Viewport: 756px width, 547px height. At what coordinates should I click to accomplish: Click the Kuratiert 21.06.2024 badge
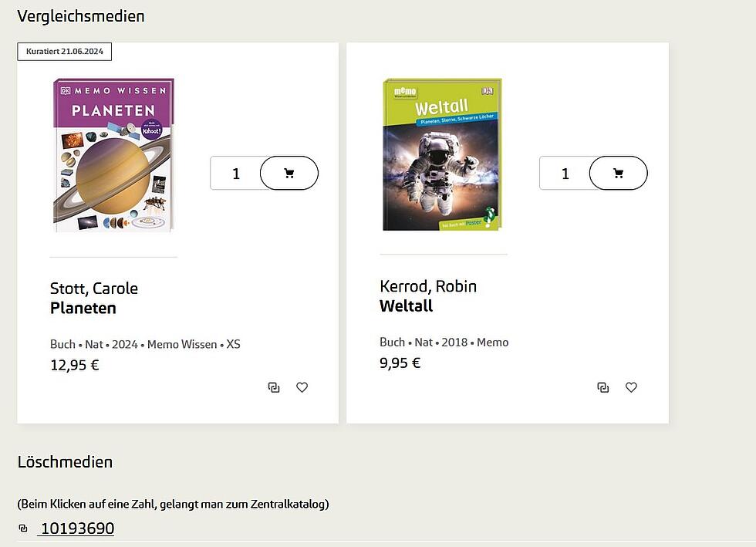[x=65, y=52]
